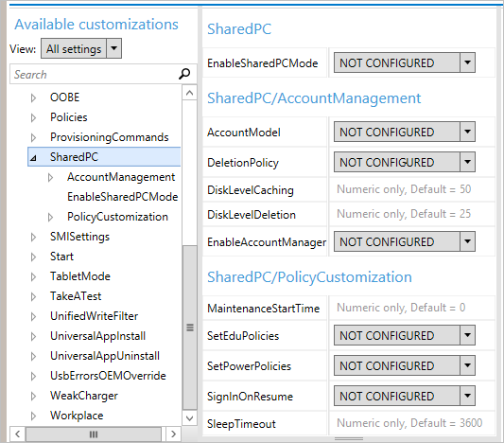Open the DeletionPolicy dropdown arrow
504x443 pixels.
point(467,162)
